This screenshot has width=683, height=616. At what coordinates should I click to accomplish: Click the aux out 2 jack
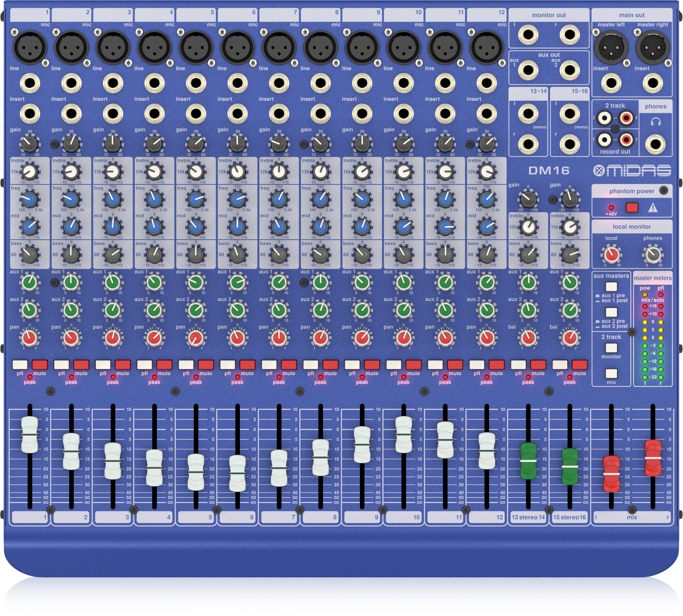click(570, 70)
